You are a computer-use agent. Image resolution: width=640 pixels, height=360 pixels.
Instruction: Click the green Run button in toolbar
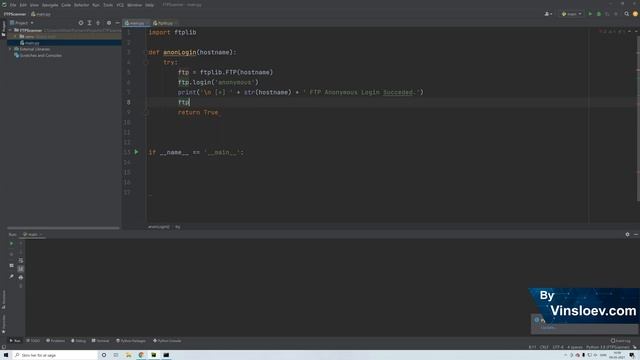(590, 14)
